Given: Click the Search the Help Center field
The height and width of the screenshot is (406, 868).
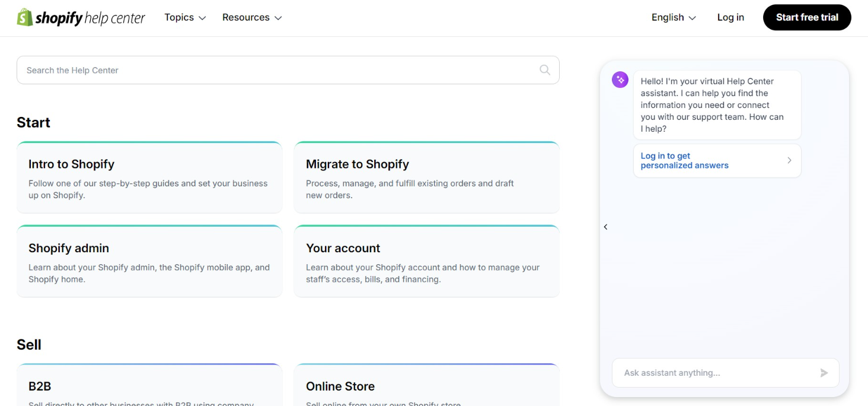Looking at the screenshot, I should coord(279,70).
